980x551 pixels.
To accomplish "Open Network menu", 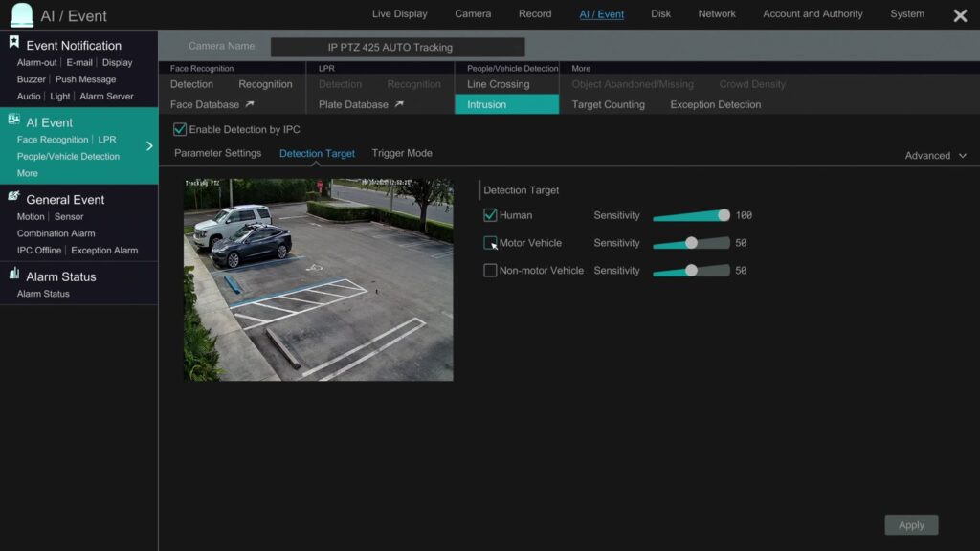I will click(717, 13).
